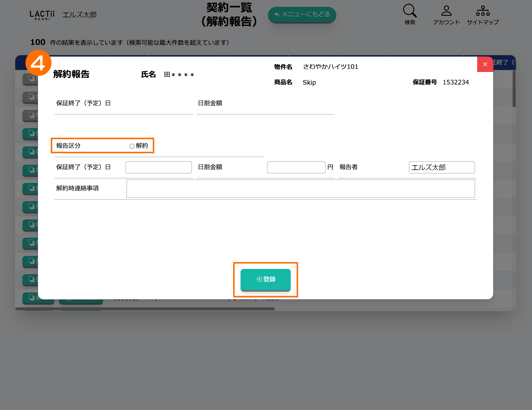Click the 解約時連絡事項 text area
The width and height of the screenshot is (532, 410).
point(300,189)
